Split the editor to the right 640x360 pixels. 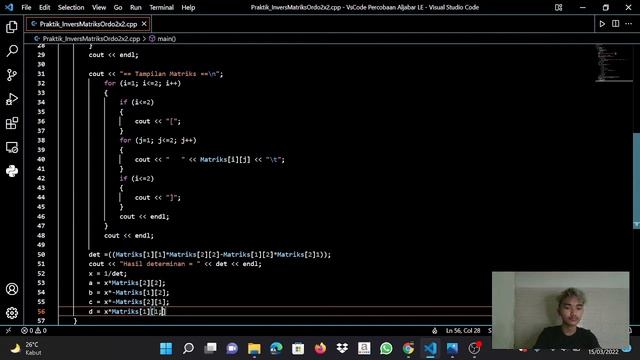coord(616,24)
